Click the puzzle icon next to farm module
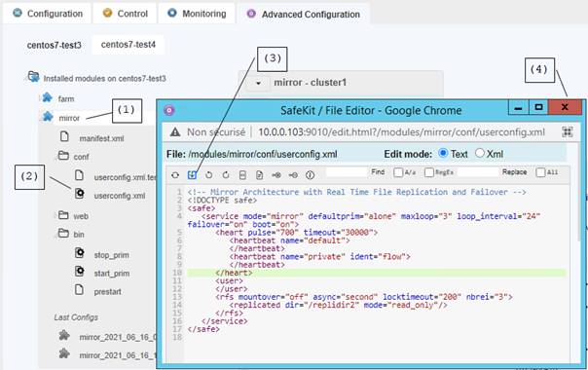 (48, 97)
